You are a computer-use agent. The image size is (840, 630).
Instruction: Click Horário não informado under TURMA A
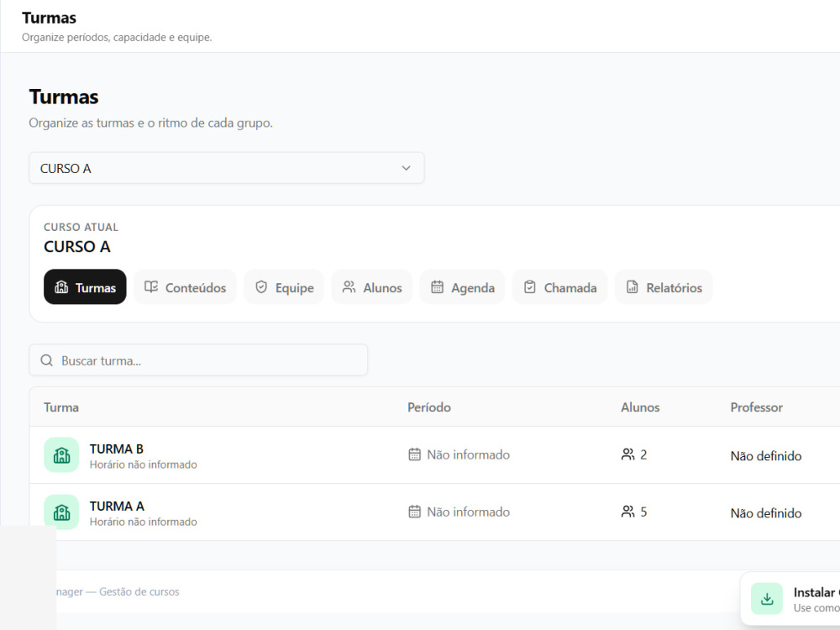pyautogui.click(x=143, y=522)
